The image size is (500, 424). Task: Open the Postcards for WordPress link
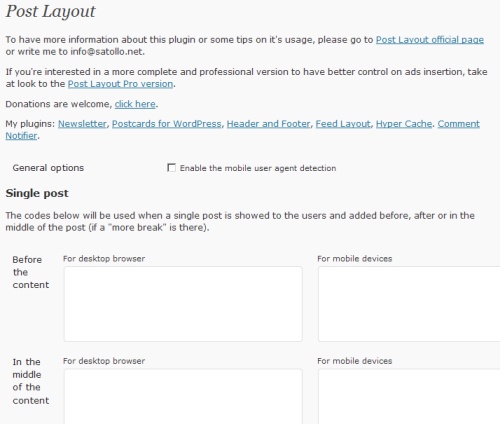click(166, 124)
